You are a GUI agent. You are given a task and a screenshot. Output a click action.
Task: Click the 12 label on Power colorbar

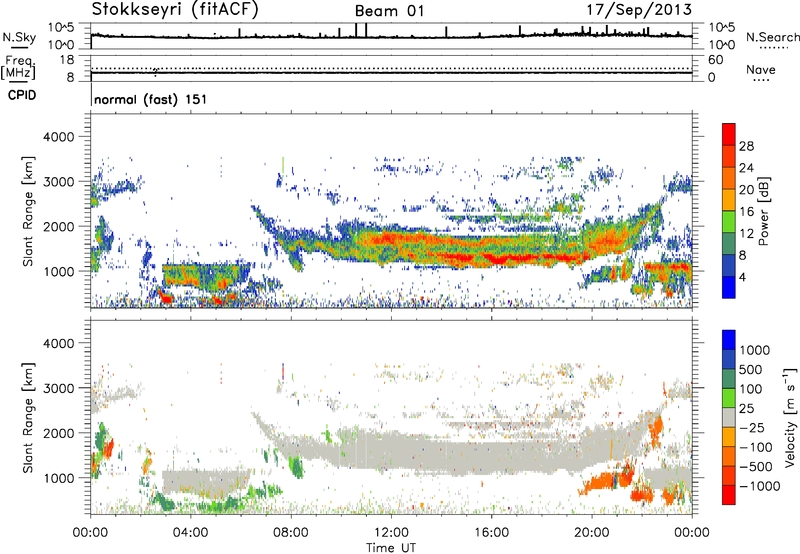(746, 234)
